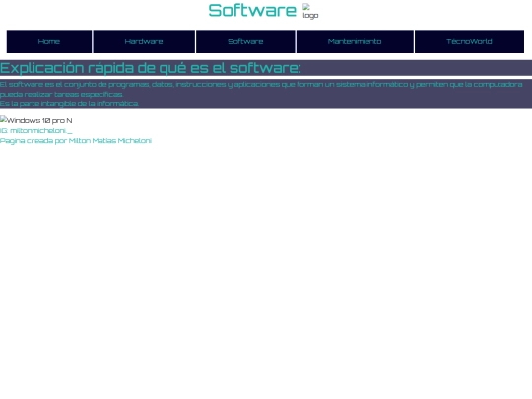
Task: Click the Windows 10 pro N image
Action: [x=36, y=120]
